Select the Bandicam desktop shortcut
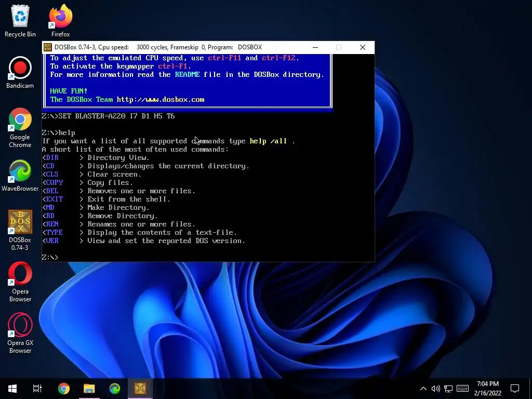The image size is (532, 399). pyautogui.click(x=20, y=73)
